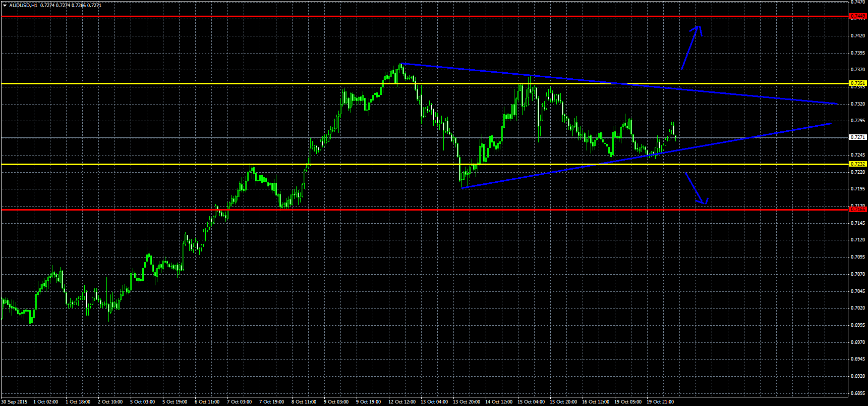Image resolution: width=868 pixels, height=406 pixels.
Task: Click the 15 Oct 04:00 time label
Action: point(531,402)
